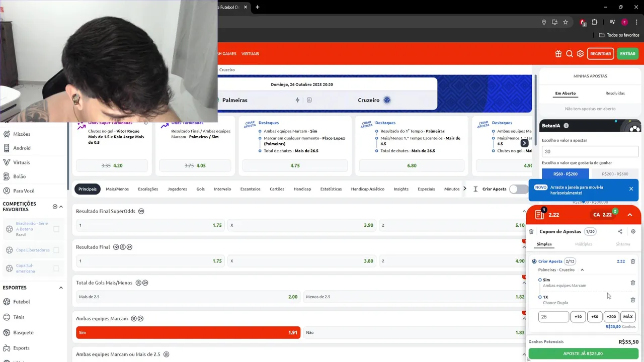This screenshot has width=644, height=362.
Task: Click the red extension icon with badge 2
Action: coord(583,22)
